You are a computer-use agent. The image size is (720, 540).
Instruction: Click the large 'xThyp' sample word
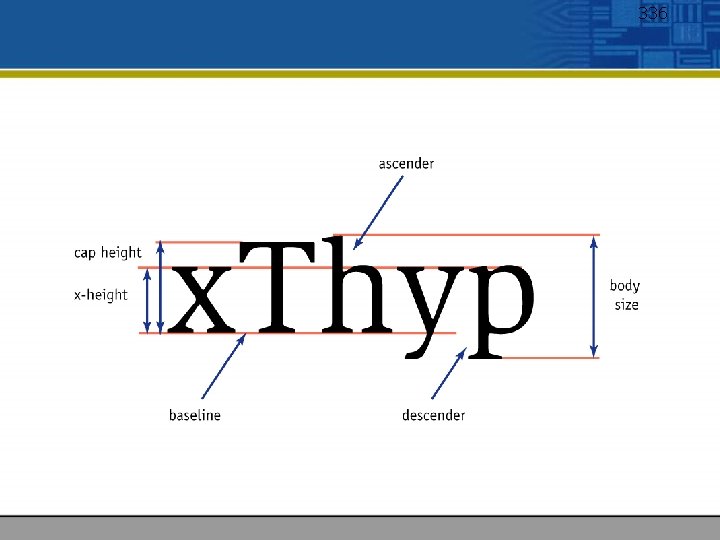click(351, 298)
